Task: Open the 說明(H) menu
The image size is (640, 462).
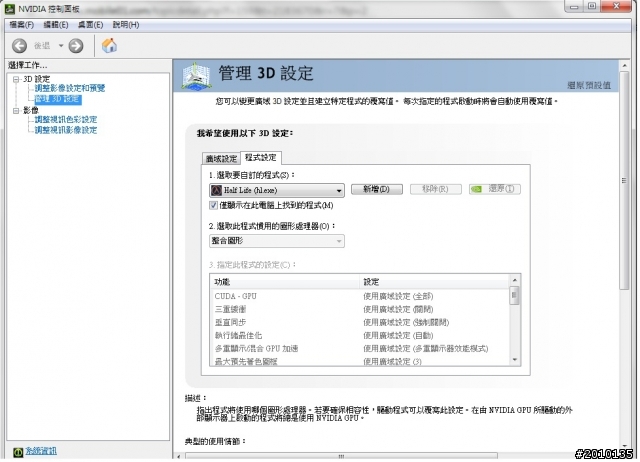Action: pyautogui.click(x=126, y=25)
